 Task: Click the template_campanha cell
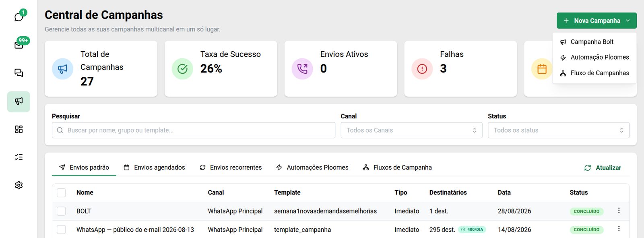(302, 230)
